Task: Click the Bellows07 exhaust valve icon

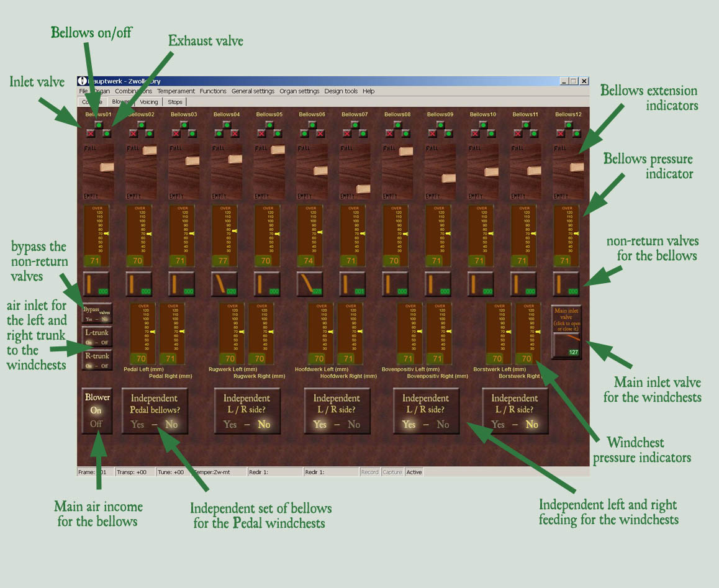Action: coord(363,133)
